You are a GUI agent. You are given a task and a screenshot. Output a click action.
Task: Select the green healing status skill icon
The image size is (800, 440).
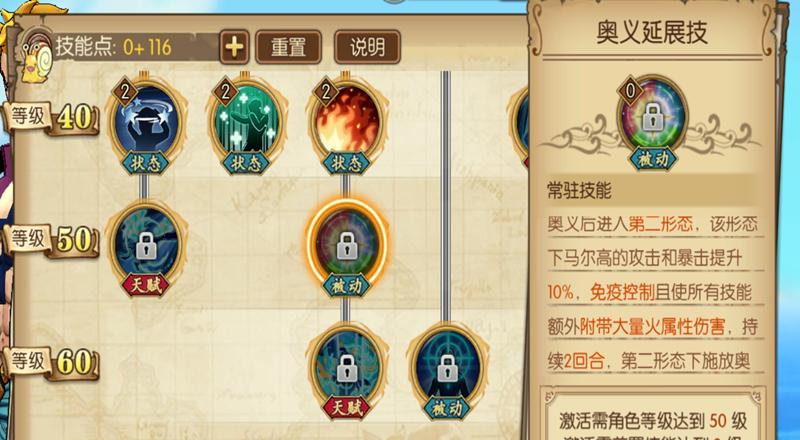tap(246, 123)
